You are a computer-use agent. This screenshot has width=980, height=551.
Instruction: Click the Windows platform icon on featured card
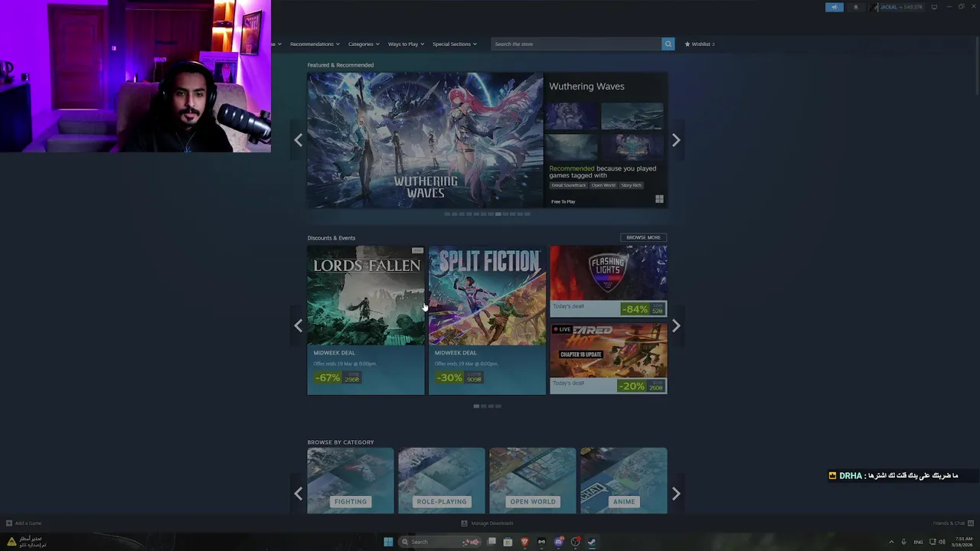pyautogui.click(x=659, y=200)
